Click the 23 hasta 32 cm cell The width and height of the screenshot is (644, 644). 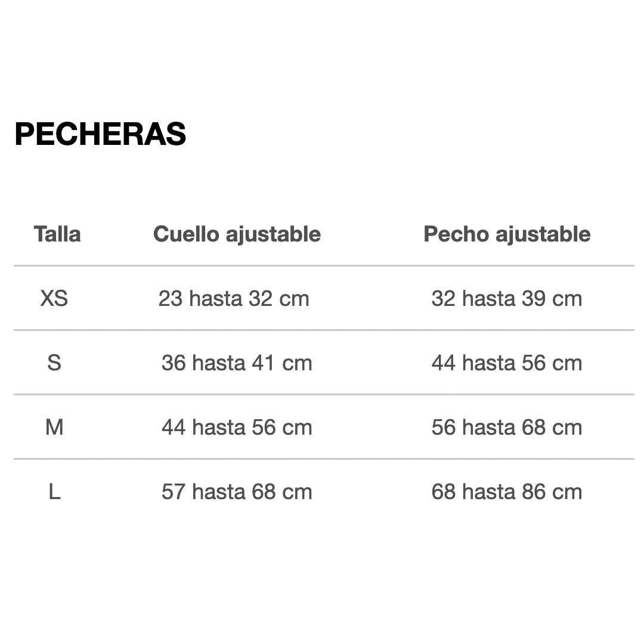[x=234, y=298]
